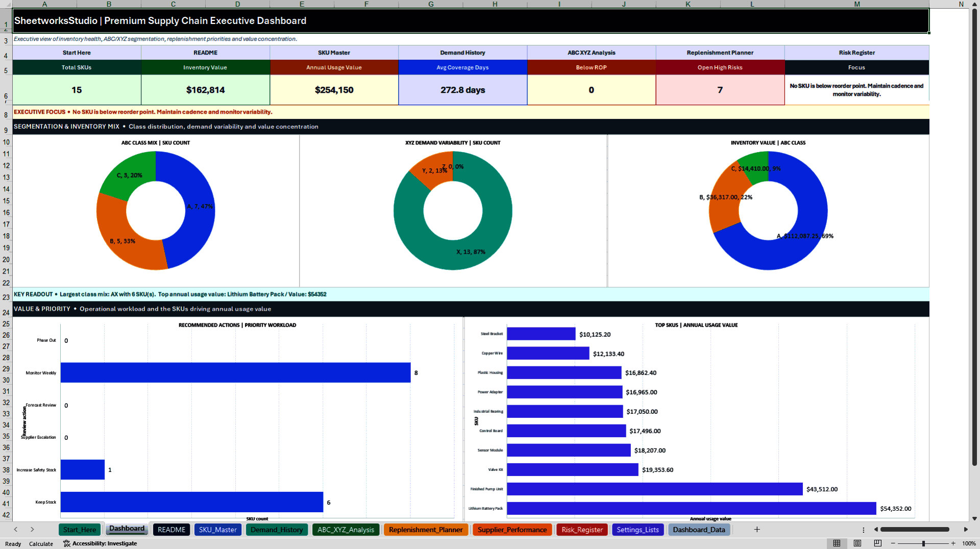Click the Monitor Weekly bar in chart
The height and width of the screenshot is (549, 980).
pos(235,372)
